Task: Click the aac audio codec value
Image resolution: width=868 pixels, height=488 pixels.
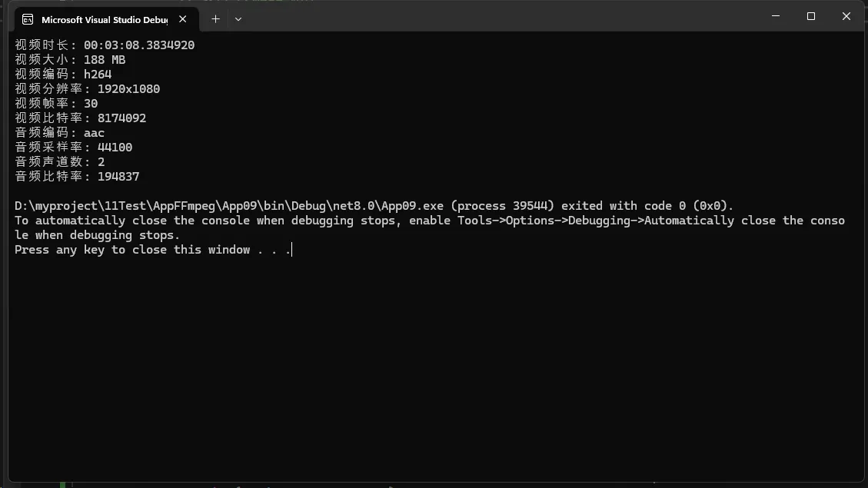Action: (94, 133)
